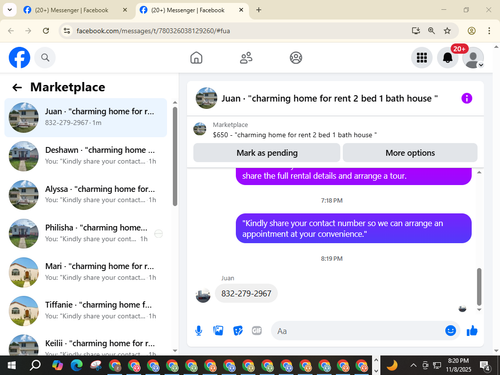Go to Facebook Home icon

click(196, 58)
